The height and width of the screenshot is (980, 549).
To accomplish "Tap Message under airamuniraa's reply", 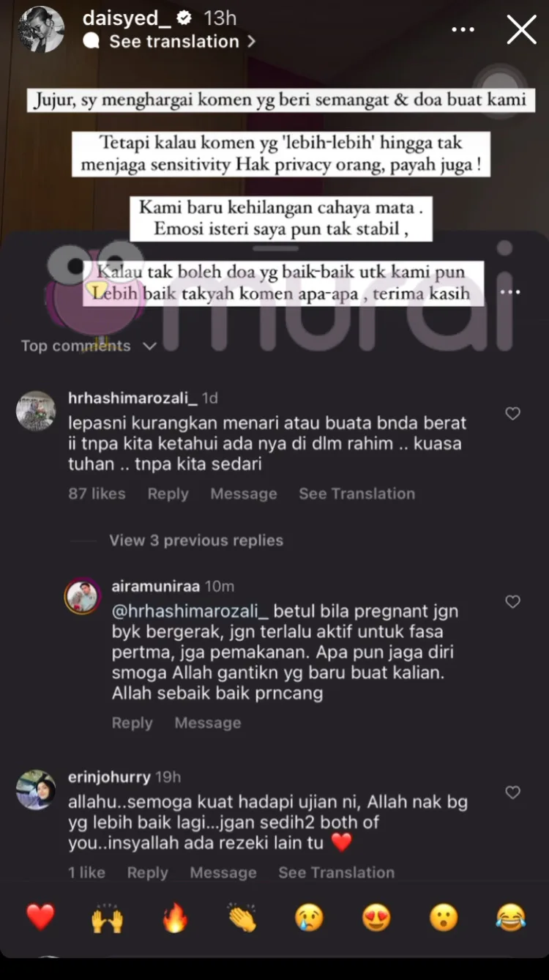I will [207, 723].
